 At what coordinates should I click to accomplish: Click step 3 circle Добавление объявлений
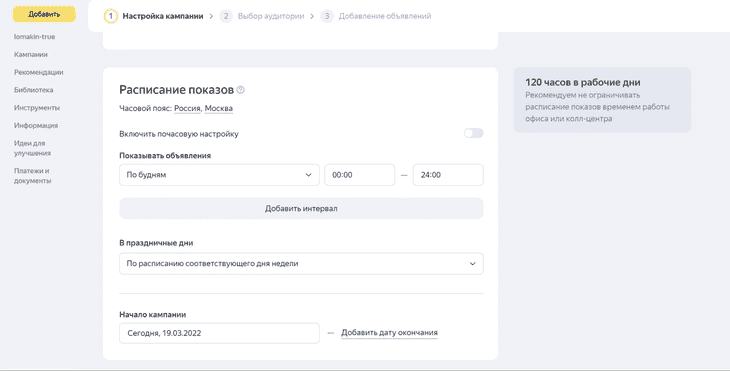pyautogui.click(x=327, y=16)
